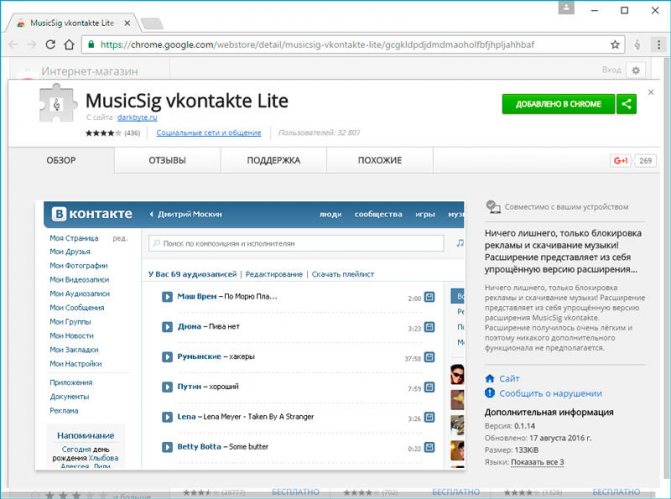Open web store settings gear icon

point(635,70)
